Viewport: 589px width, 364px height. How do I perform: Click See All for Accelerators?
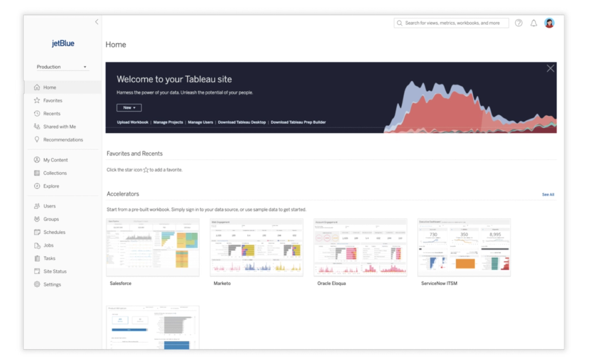click(548, 194)
